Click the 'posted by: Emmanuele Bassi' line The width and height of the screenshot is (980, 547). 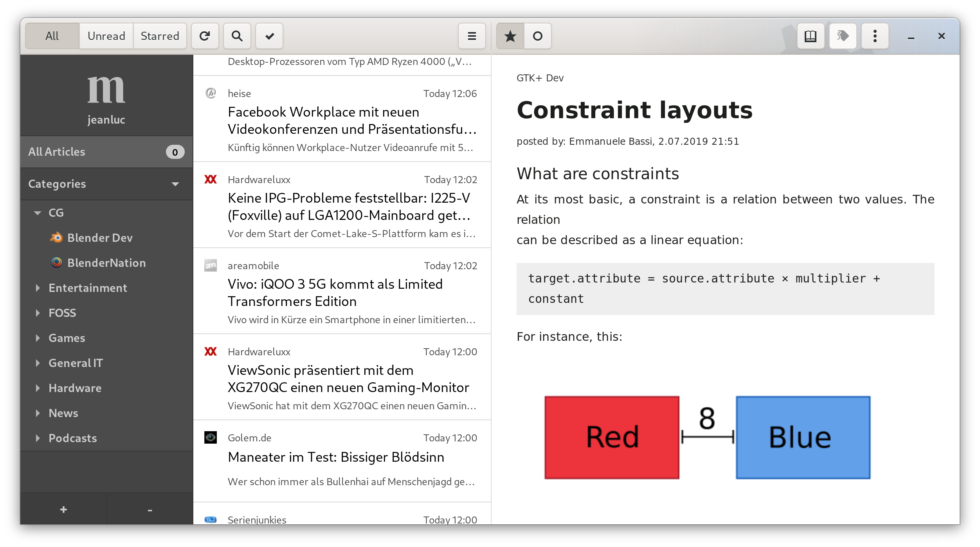pos(628,141)
